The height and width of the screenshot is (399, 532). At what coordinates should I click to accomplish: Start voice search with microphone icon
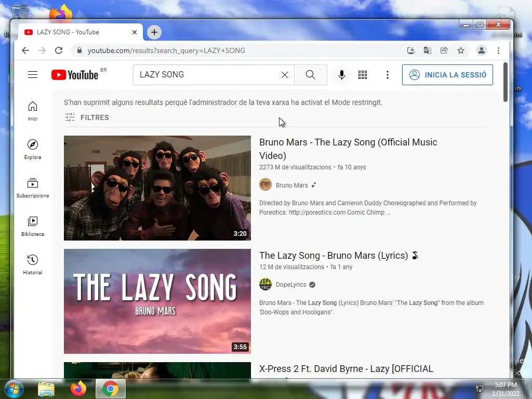[342, 75]
